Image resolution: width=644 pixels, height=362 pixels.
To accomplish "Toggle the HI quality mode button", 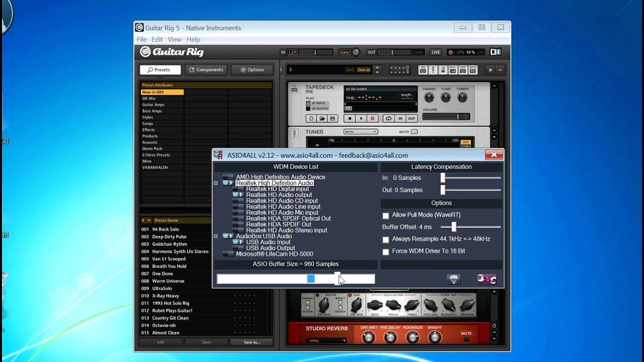I will (x=481, y=52).
